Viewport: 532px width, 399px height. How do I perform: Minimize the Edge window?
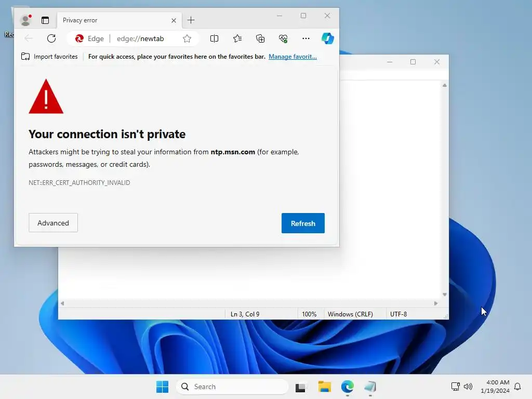click(x=280, y=16)
